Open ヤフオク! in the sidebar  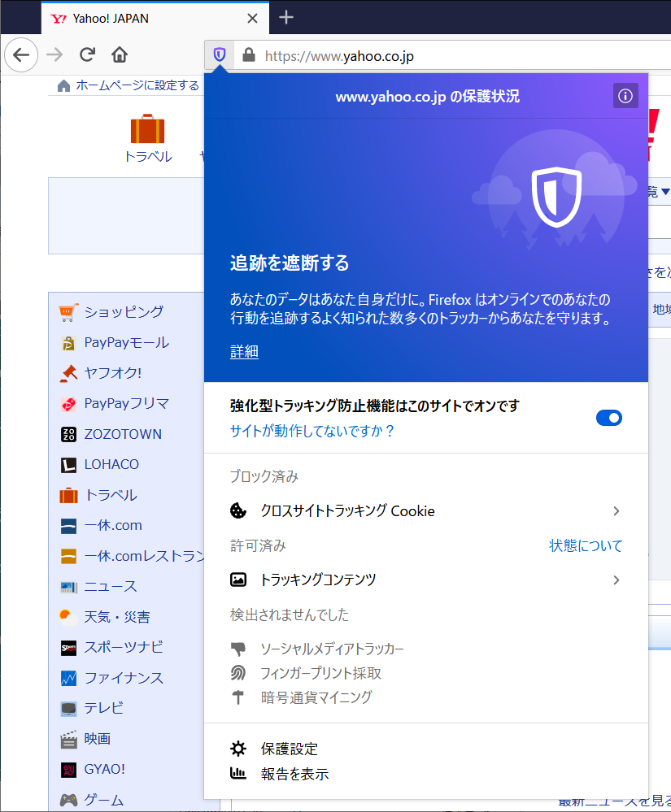pos(112,373)
